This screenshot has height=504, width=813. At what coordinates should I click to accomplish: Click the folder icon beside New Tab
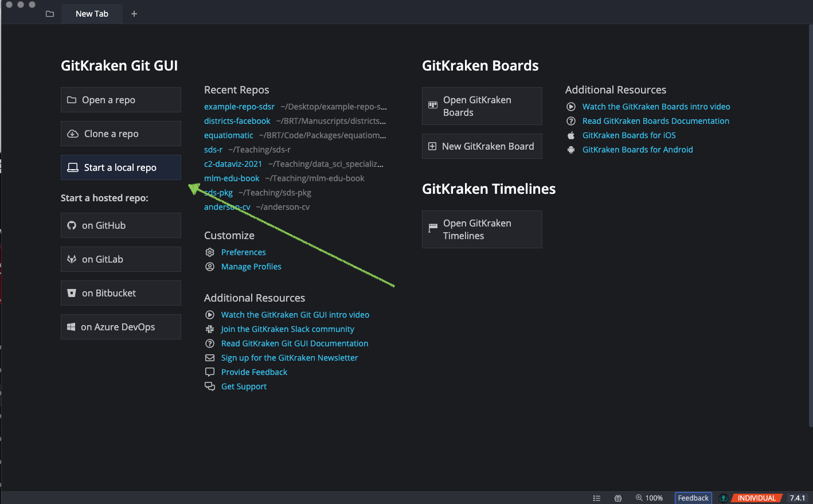pyautogui.click(x=50, y=14)
